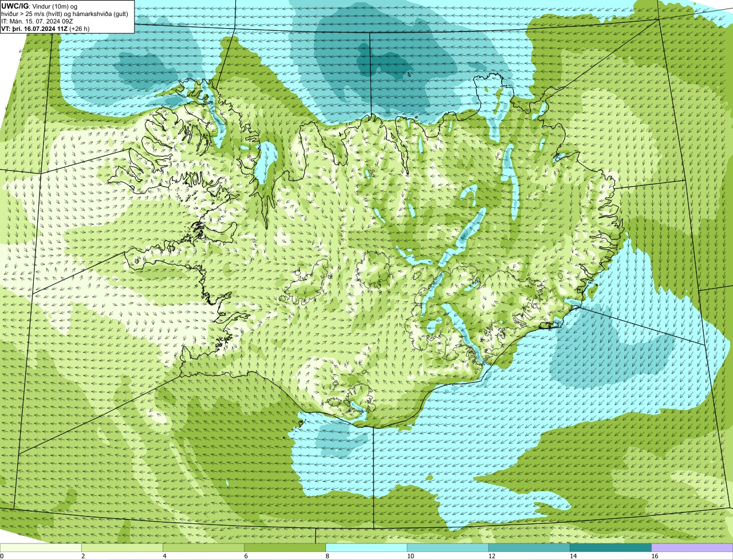This screenshot has height=560, width=733.
Task: Click the '8' scale label
Action: (x=327, y=556)
